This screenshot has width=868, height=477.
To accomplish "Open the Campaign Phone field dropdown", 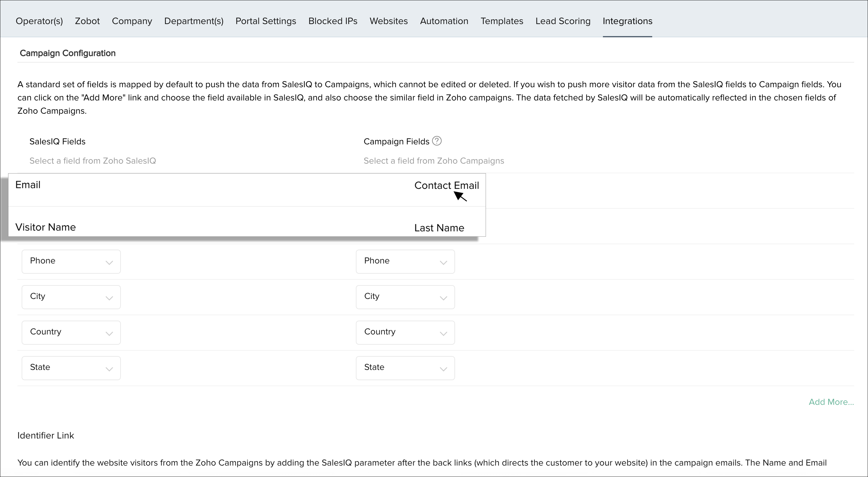I will click(405, 262).
